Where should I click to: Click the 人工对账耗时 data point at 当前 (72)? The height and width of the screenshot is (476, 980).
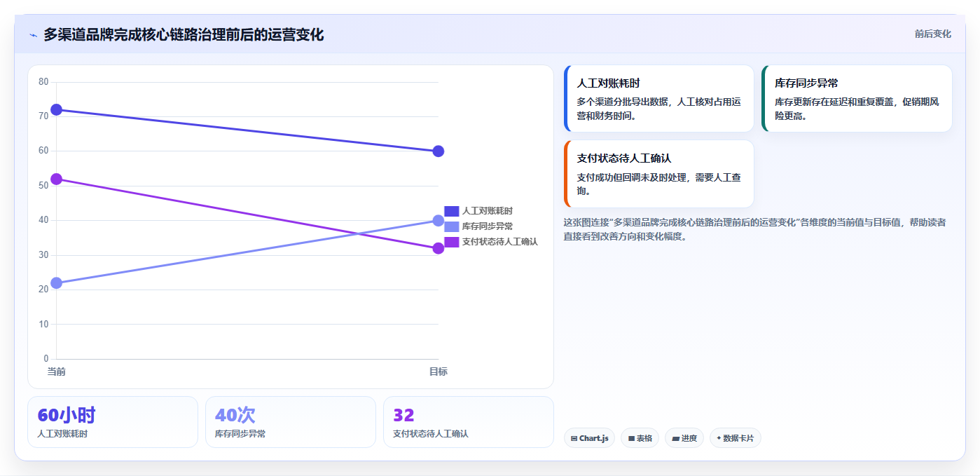coord(56,109)
